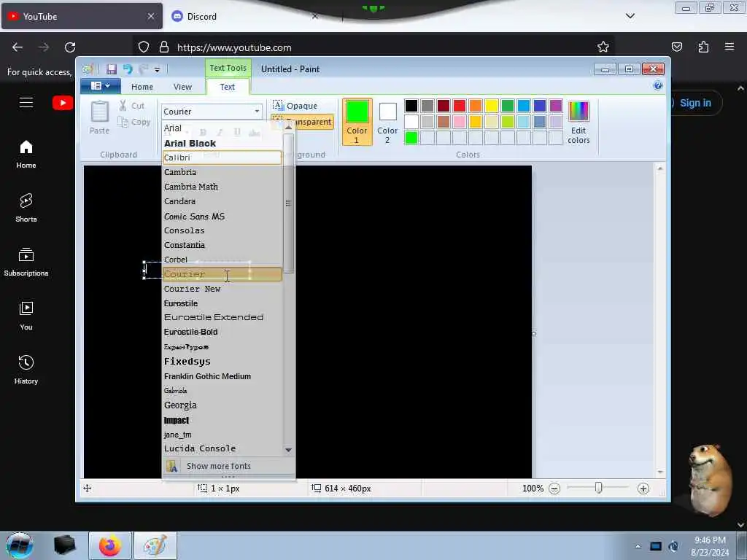Choose Comic Sans MS from font list
This screenshot has height=560, width=747.
click(222, 216)
